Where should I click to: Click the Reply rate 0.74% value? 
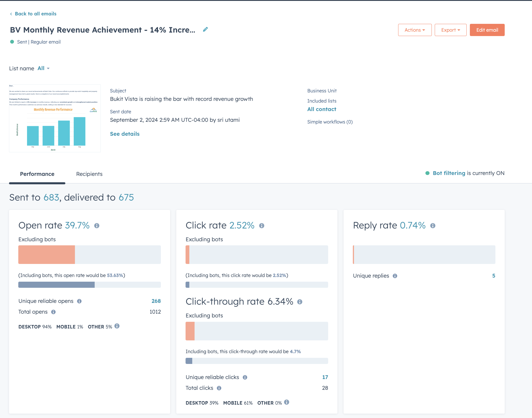tap(413, 225)
